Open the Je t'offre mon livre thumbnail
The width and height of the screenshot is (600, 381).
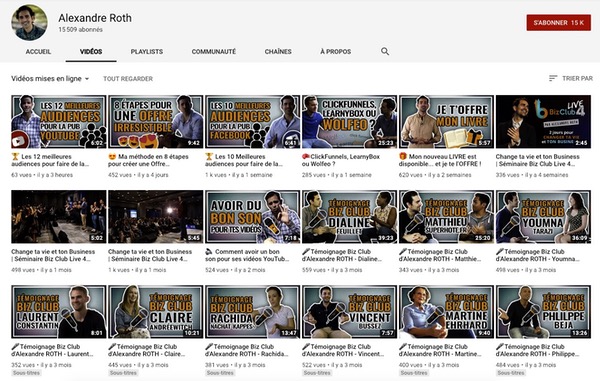(x=447, y=122)
